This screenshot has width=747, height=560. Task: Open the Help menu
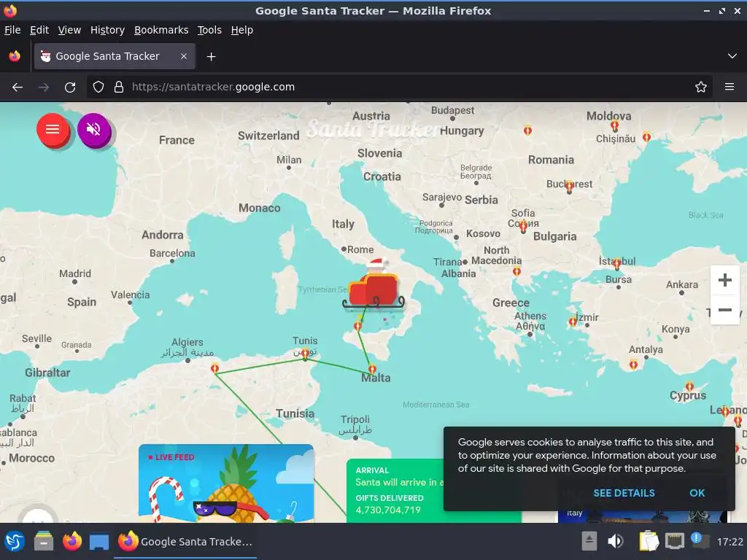click(x=241, y=30)
